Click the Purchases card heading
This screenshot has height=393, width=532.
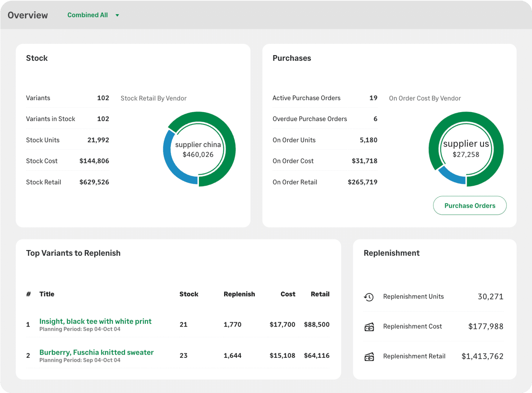pos(292,58)
